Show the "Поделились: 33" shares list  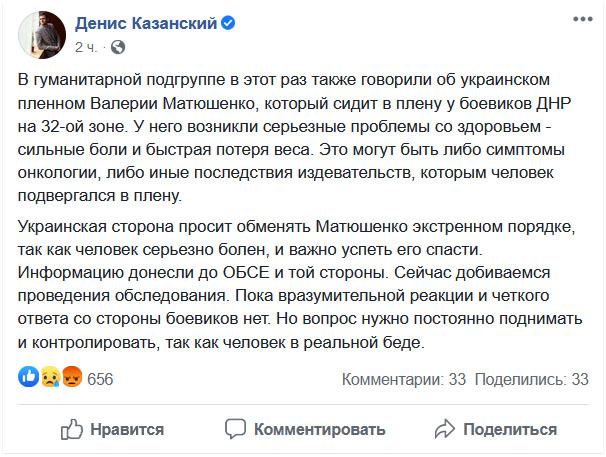pos(531,379)
